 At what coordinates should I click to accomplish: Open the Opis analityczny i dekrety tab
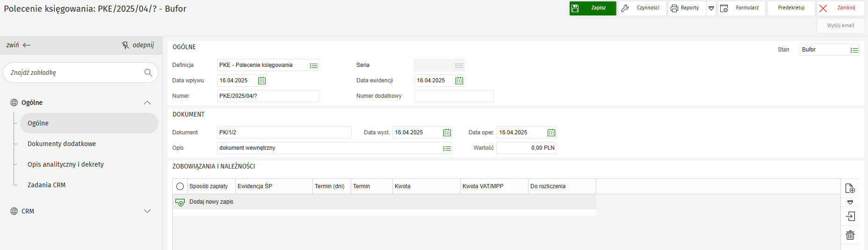[x=65, y=164]
